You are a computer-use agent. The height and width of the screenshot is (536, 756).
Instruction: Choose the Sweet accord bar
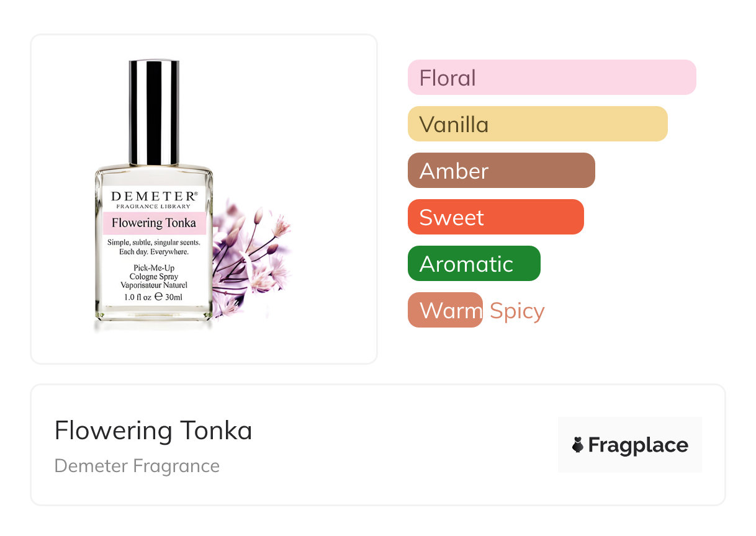[x=496, y=217]
